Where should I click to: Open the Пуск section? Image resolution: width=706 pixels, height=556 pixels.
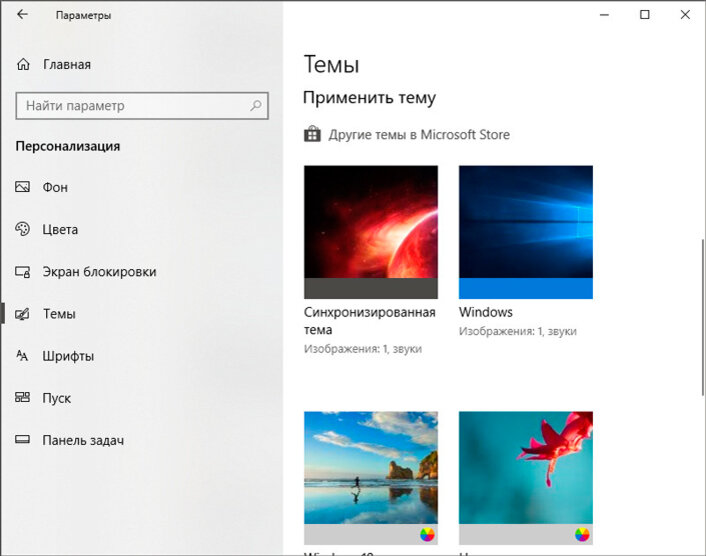56,398
